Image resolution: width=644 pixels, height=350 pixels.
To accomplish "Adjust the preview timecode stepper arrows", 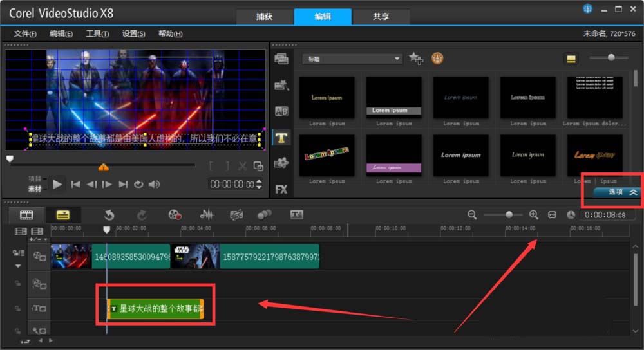I will click(259, 185).
